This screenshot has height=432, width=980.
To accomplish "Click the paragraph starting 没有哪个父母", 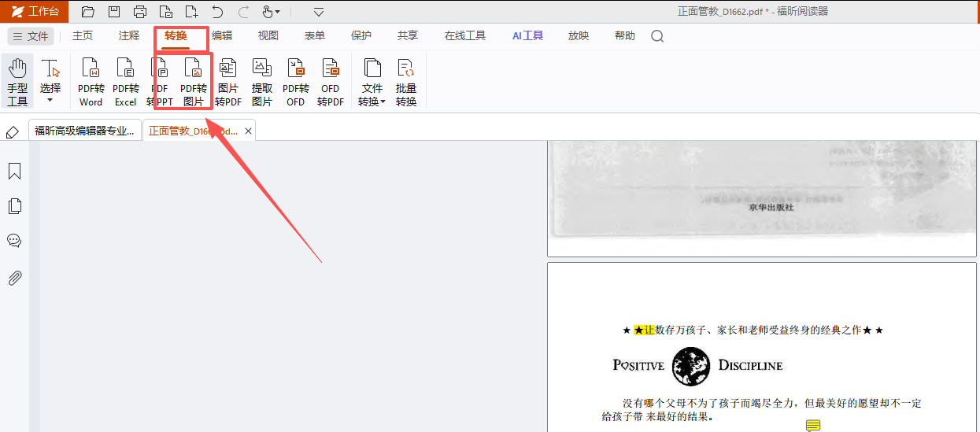I will tap(761, 409).
